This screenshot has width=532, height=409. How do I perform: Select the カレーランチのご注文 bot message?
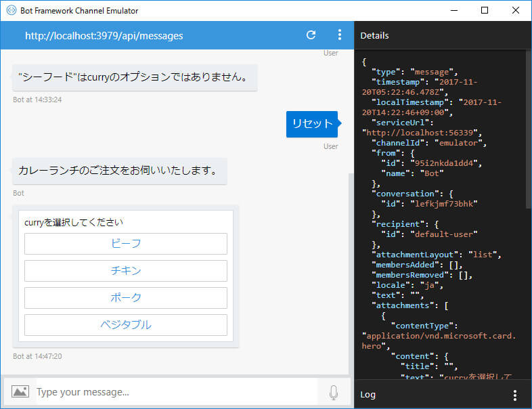point(119,171)
